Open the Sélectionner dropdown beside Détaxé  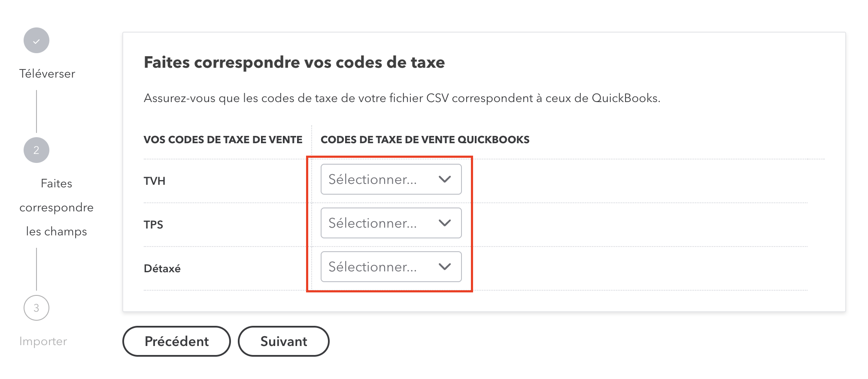coord(391,267)
